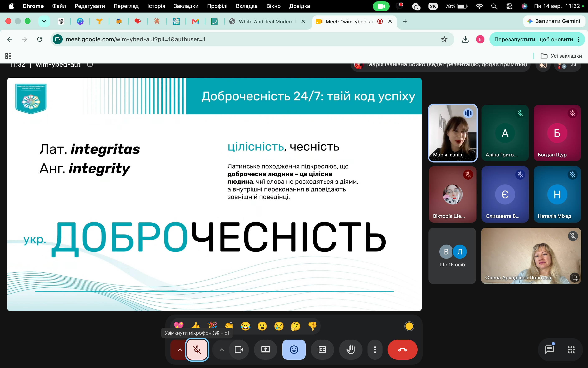The width and height of the screenshot is (588, 368).
Task: Open more options three-dot menu
Action: (375, 349)
